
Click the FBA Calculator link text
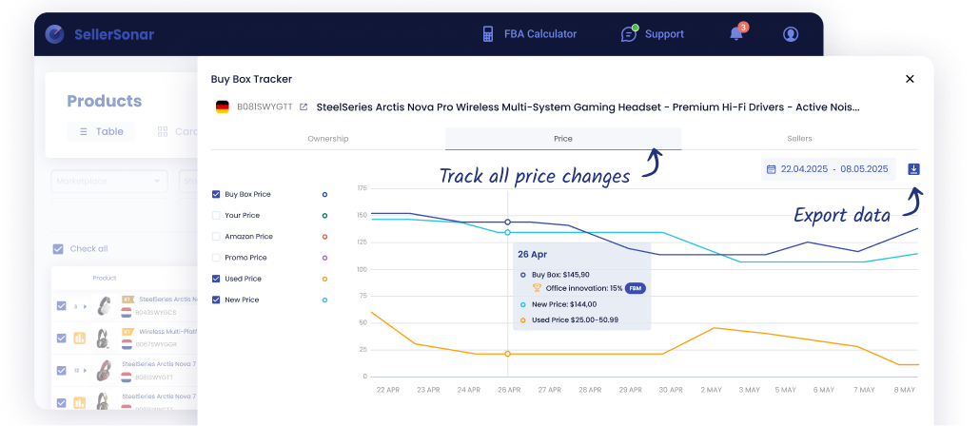click(540, 34)
